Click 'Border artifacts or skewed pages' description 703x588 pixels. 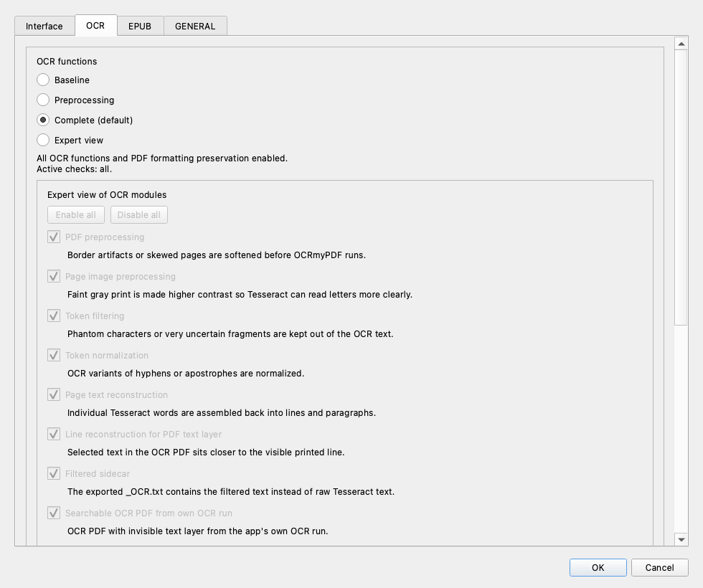(217, 255)
